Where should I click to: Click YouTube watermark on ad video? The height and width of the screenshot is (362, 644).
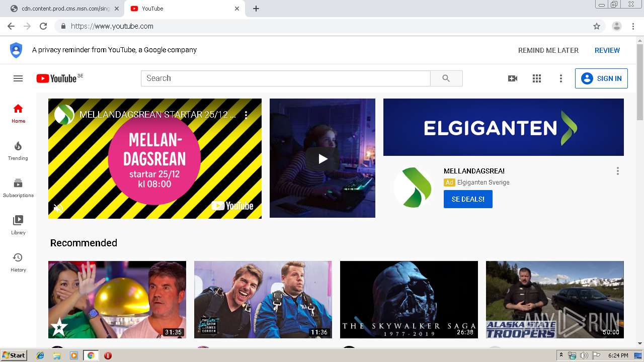(232, 206)
